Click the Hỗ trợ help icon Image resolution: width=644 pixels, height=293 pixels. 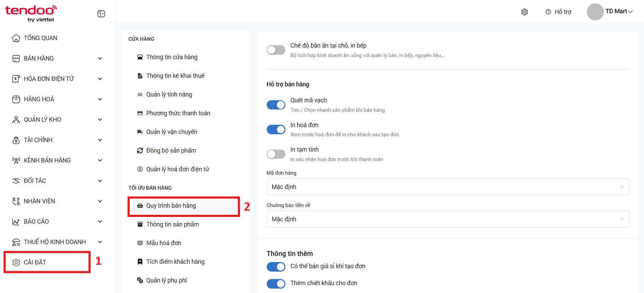point(548,12)
